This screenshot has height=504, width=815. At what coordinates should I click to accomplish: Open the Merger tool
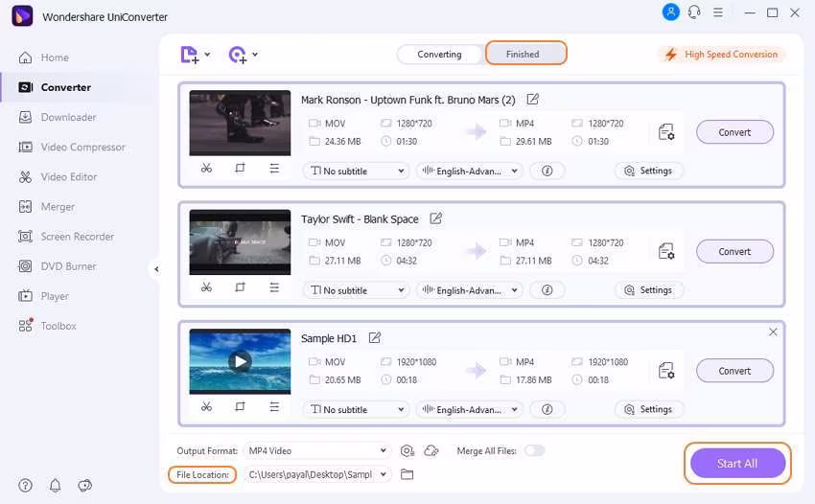pyautogui.click(x=46, y=207)
